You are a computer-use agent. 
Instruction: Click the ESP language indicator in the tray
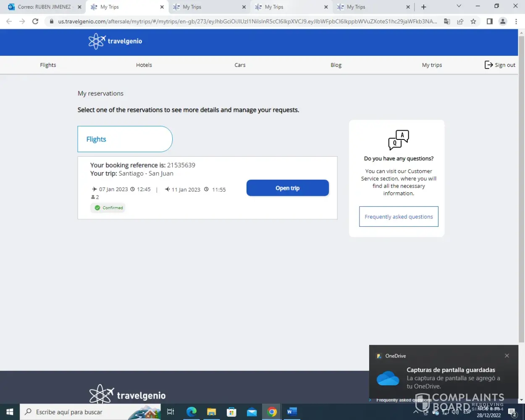(x=467, y=412)
